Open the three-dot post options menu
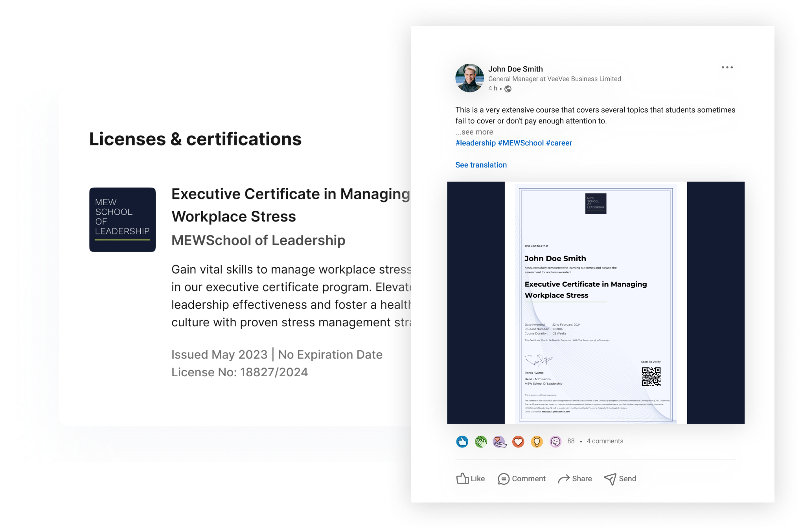This screenshot has height=532, width=802. pyautogui.click(x=727, y=67)
